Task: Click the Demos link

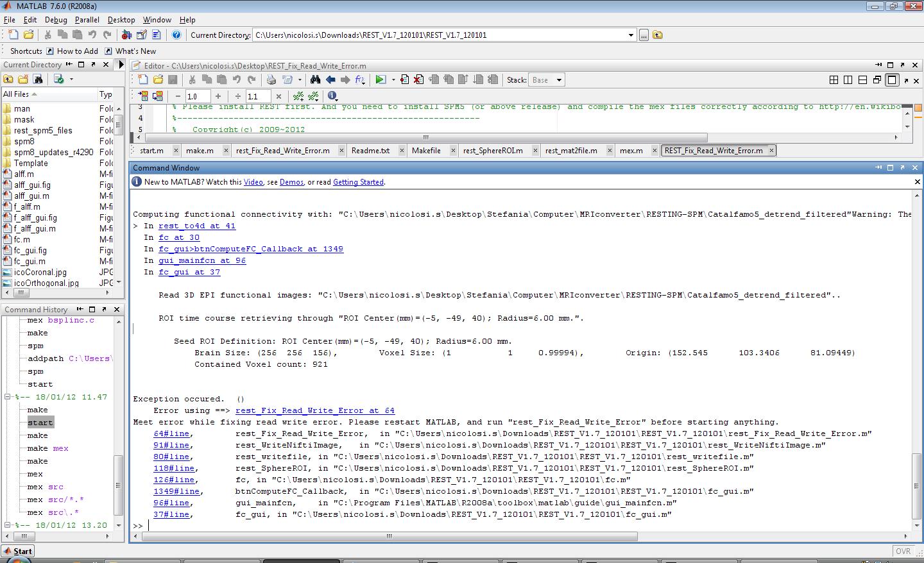Action: click(291, 182)
